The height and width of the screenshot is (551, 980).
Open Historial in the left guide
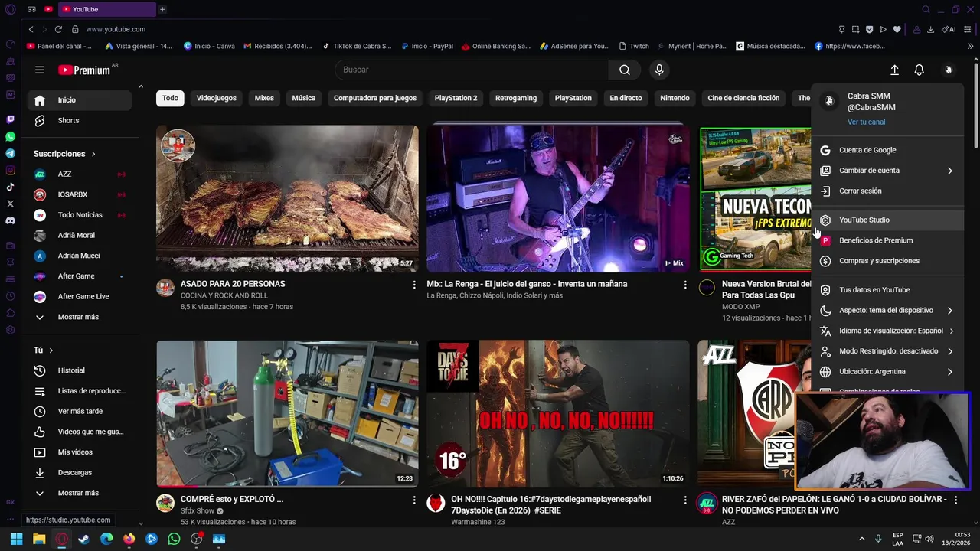coord(80,370)
